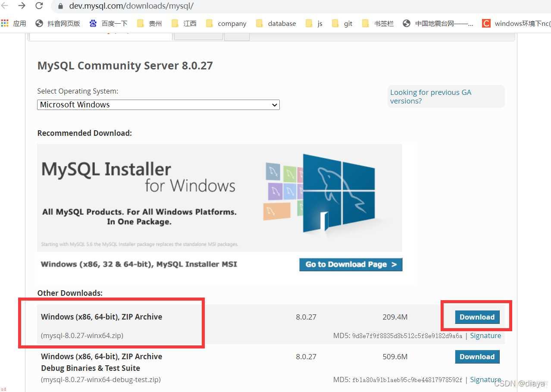This screenshot has width=551, height=392.
Task: Open 中国地震台网 bookmark
Action: [438, 23]
